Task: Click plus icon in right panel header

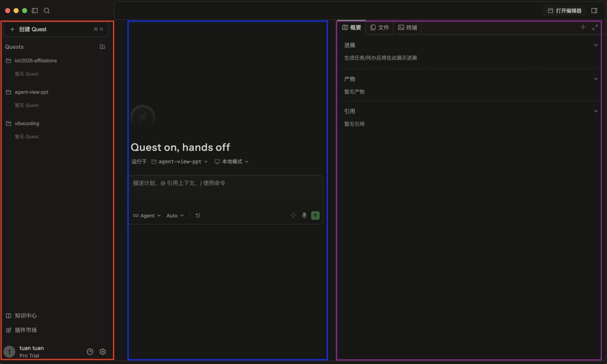Action: click(x=583, y=27)
